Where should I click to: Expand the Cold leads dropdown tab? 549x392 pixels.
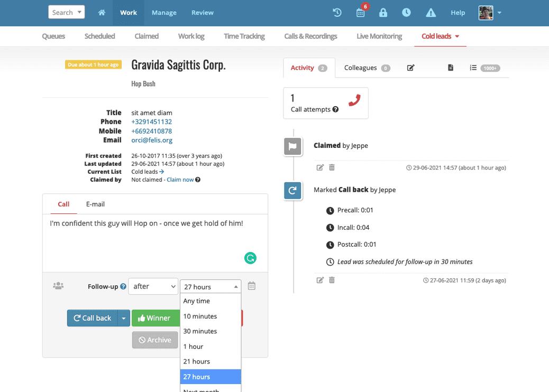440,36
